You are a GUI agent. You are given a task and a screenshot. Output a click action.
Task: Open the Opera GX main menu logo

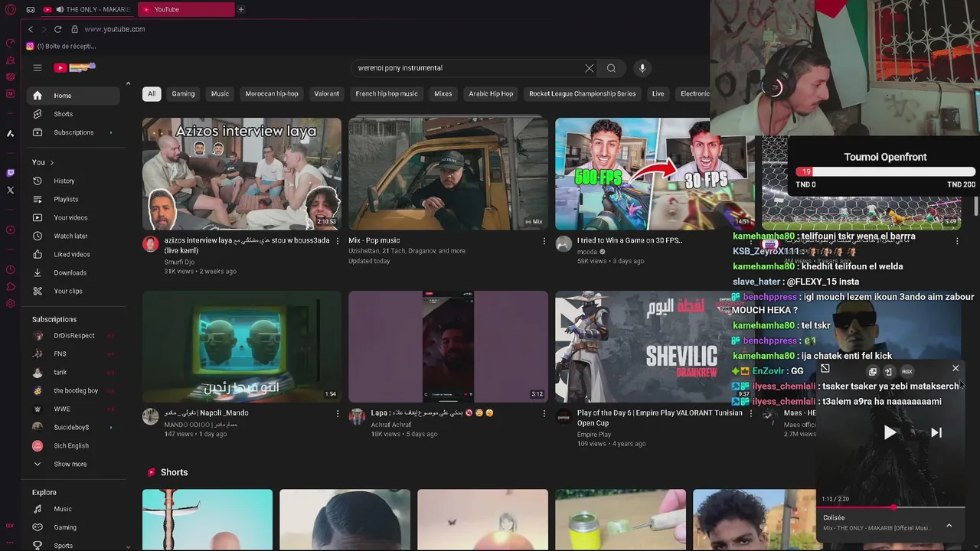coord(10,9)
